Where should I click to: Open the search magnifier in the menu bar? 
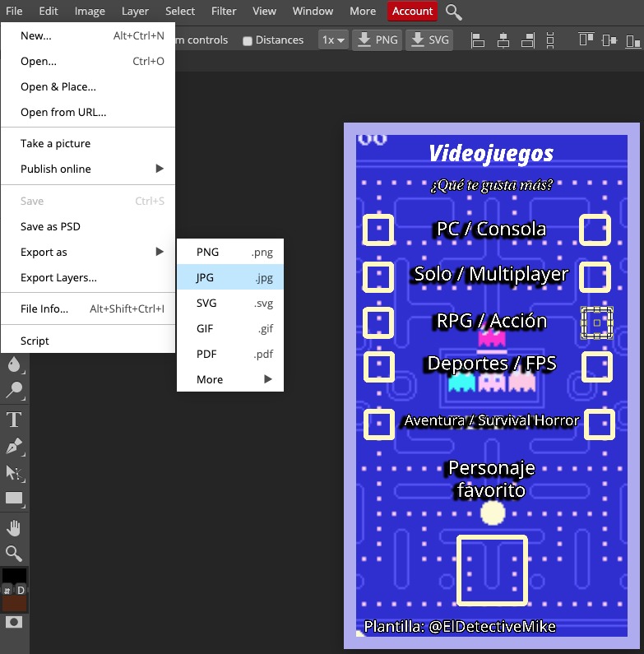point(453,12)
